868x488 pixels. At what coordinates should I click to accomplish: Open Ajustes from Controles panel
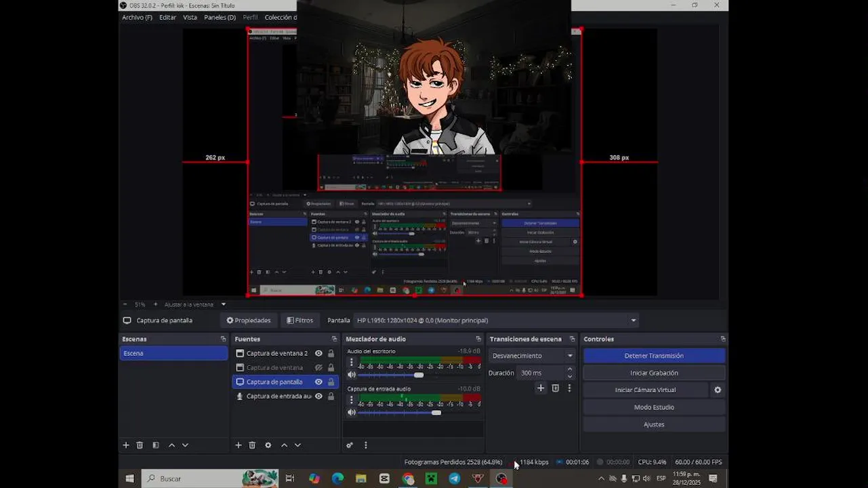(654, 424)
